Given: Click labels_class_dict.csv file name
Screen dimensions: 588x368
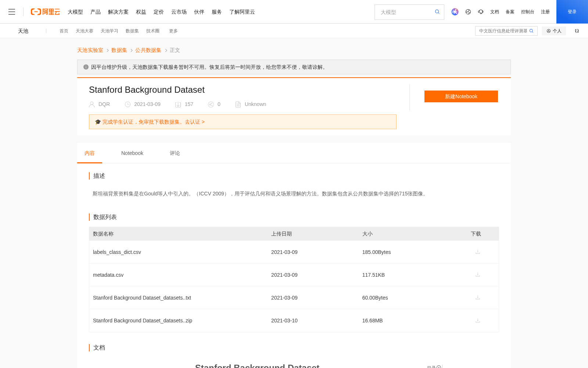Looking at the screenshot, I should click(117, 252).
